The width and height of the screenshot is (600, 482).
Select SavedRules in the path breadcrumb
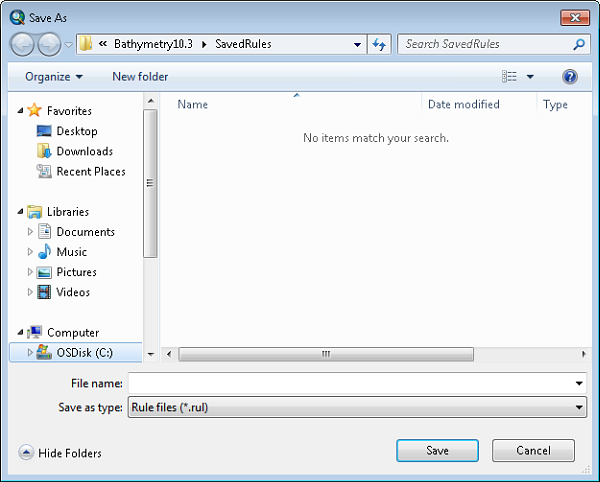[243, 44]
